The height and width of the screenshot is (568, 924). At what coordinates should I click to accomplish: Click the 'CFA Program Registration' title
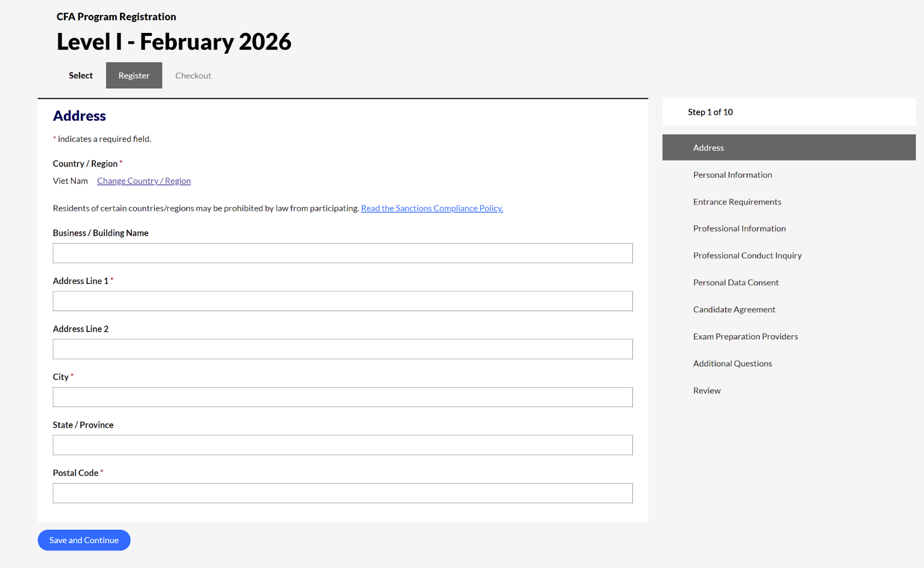[x=116, y=17]
